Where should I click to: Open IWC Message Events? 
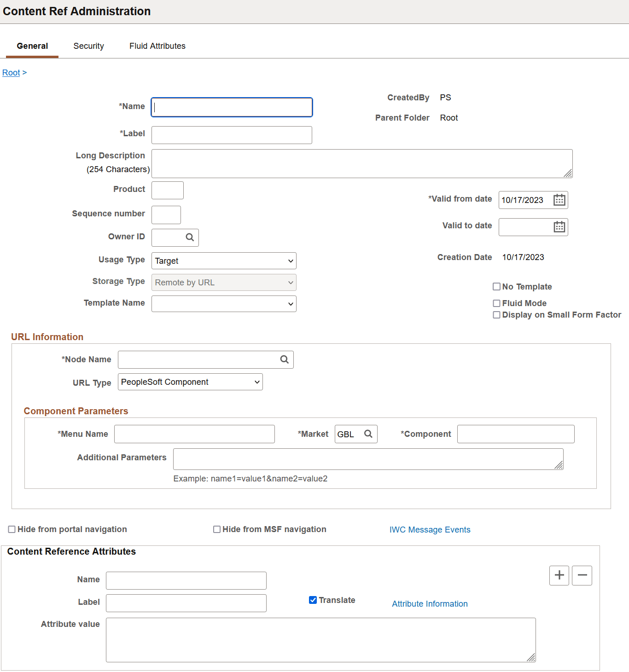(x=429, y=529)
